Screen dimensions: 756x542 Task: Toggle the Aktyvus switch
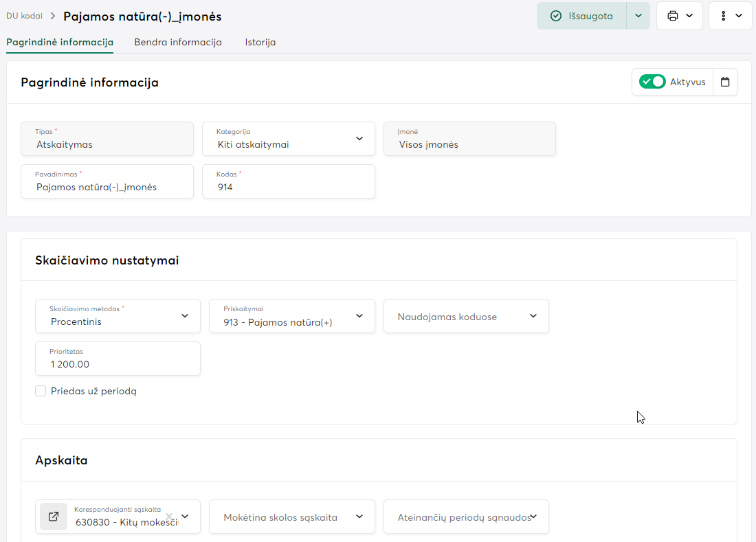[652, 82]
